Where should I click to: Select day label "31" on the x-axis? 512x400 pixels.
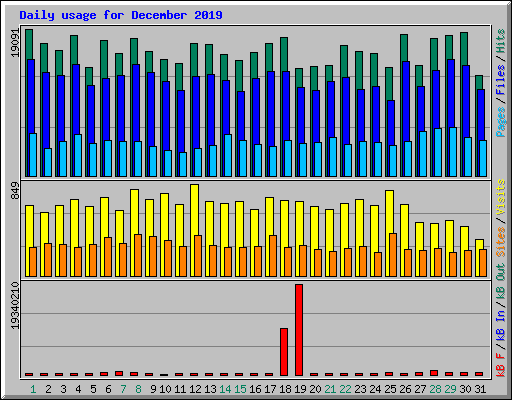[480, 389]
